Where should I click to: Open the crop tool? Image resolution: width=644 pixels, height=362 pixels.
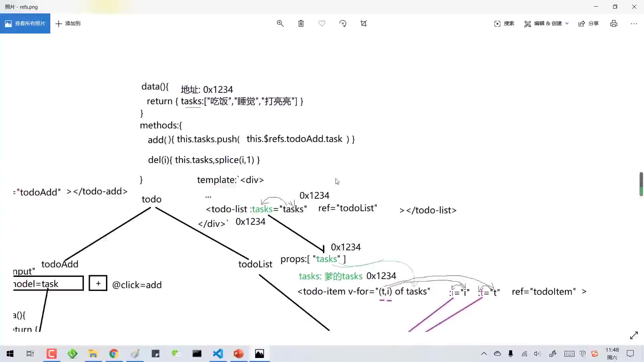pyautogui.click(x=364, y=23)
